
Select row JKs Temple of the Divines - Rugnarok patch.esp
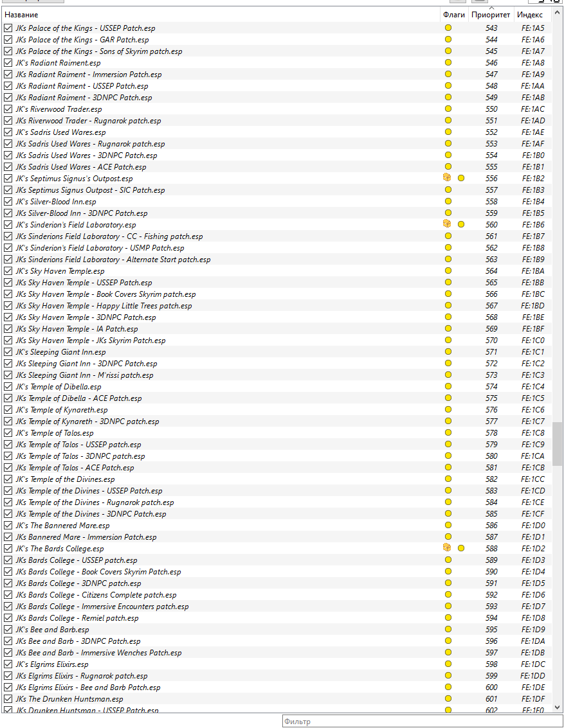click(277, 502)
